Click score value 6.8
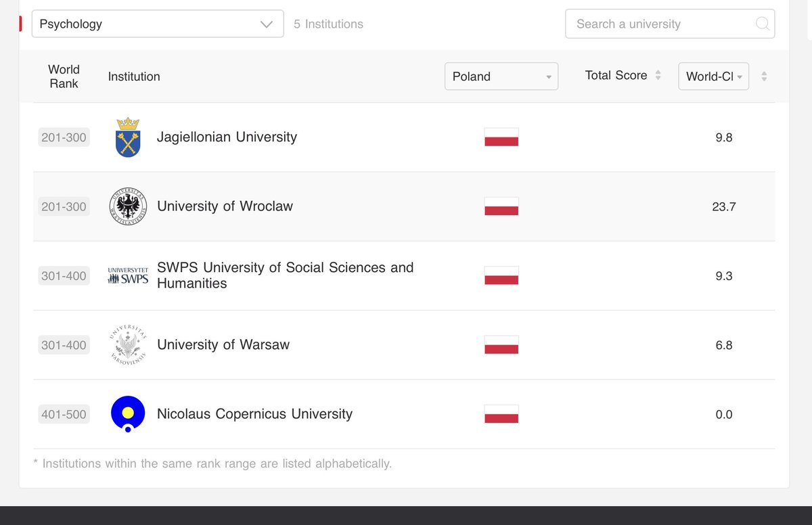812x525 pixels. [x=724, y=345]
